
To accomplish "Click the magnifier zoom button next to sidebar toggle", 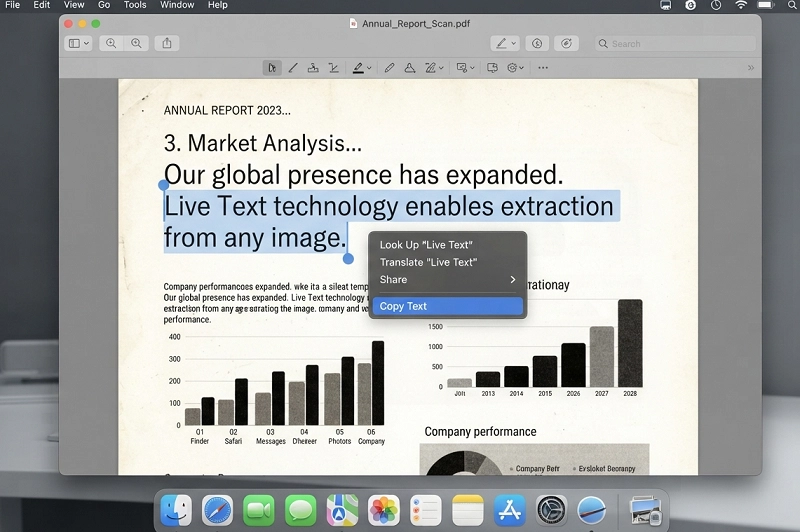I will 111,43.
